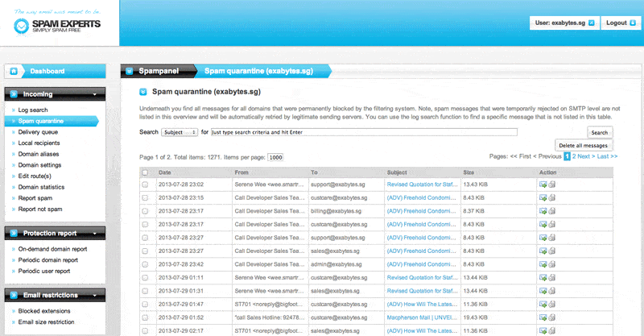The image size is (644, 336).
Task: Click the Logout button
Action: click(x=621, y=23)
